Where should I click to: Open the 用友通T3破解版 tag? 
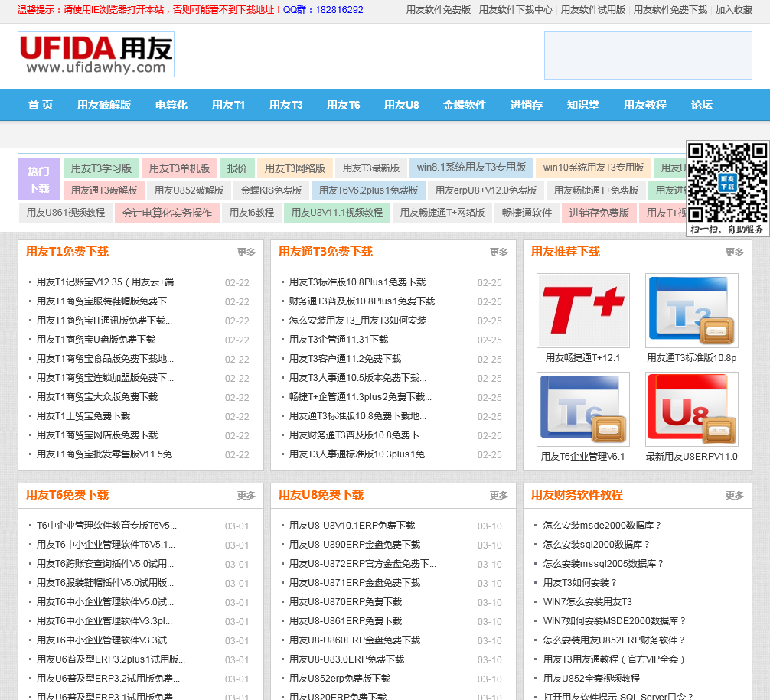pyautogui.click(x=103, y=190)
